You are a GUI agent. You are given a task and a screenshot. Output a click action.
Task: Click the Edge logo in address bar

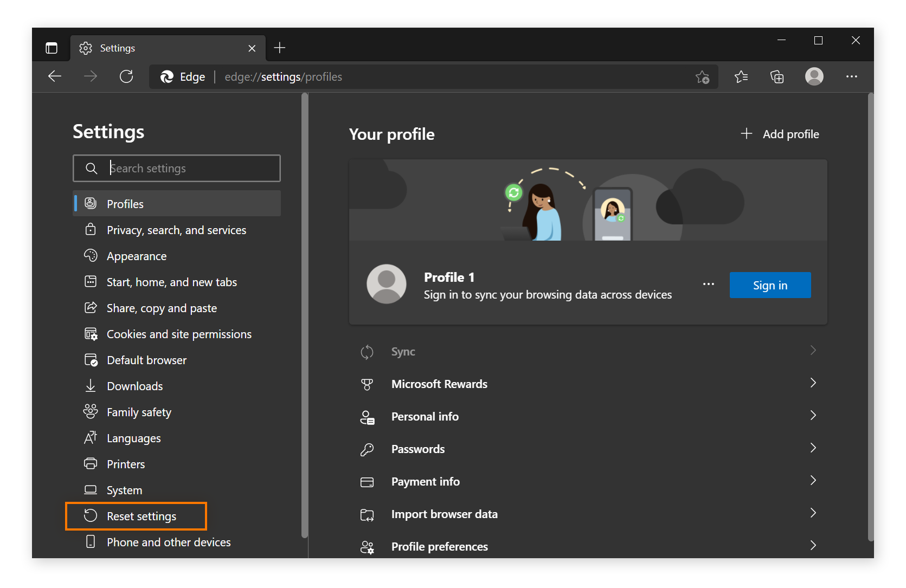pos(167,77)
